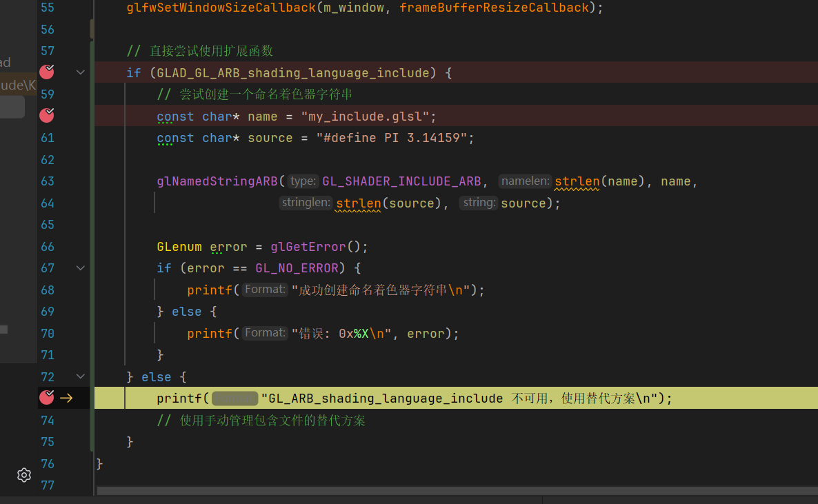Toggle breakpoint on the my_include.glsl name line
This screenshot has width=818, height=504.
pyautogui.click(x=47, y=115)
